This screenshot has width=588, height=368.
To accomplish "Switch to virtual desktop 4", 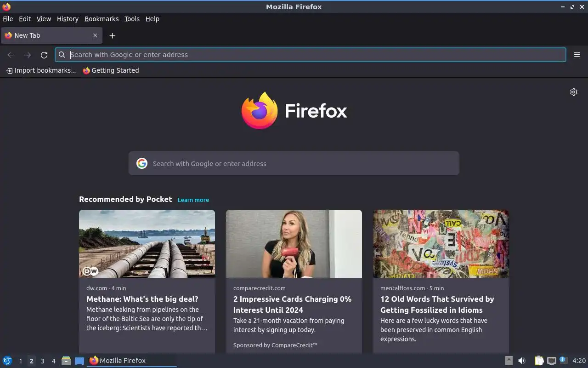I will tap(53, 361).
